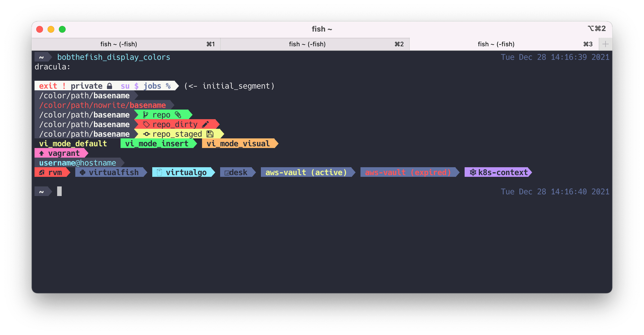Click the aws-vault (active) segment
Image resolution: width=644 pixels, height=335 pixels.
[x=306, y=172]
